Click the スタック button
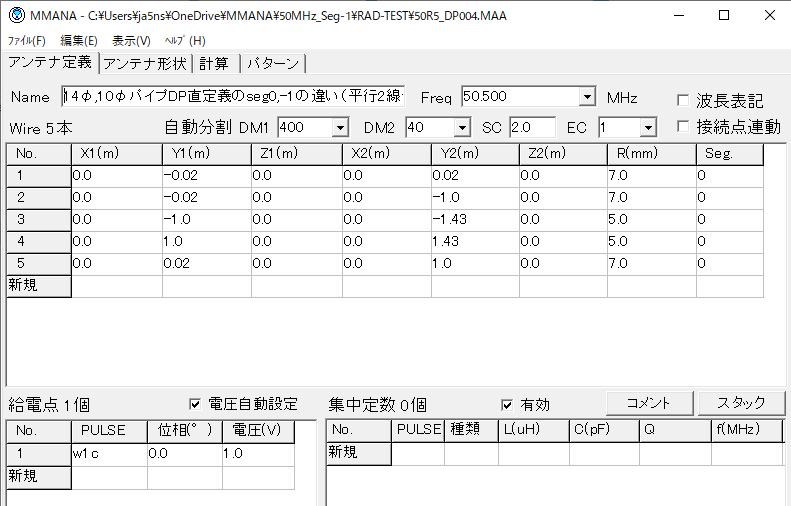791x506 pixels. 740,402
